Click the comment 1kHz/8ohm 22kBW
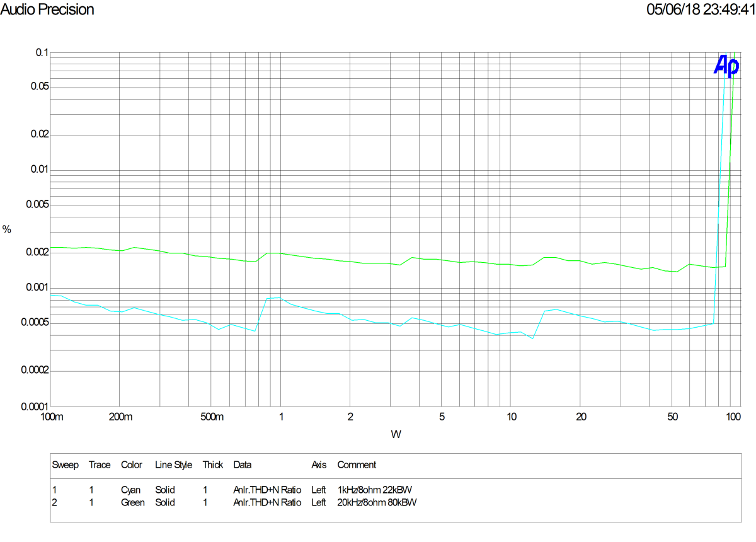 (x=375, y=490)
